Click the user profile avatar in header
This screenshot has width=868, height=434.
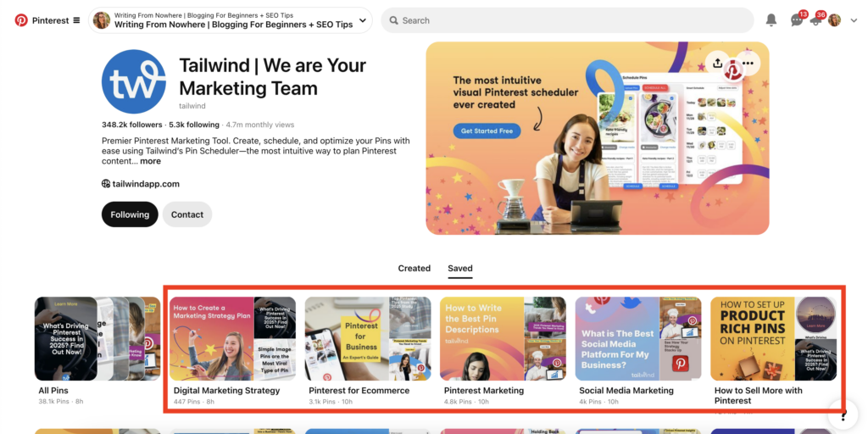click(x=835, y=20)
